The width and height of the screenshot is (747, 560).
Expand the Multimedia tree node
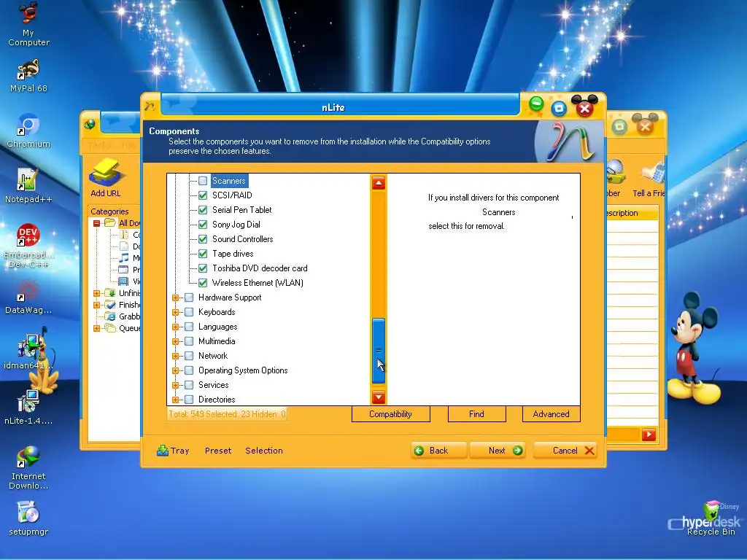(175, 341)
